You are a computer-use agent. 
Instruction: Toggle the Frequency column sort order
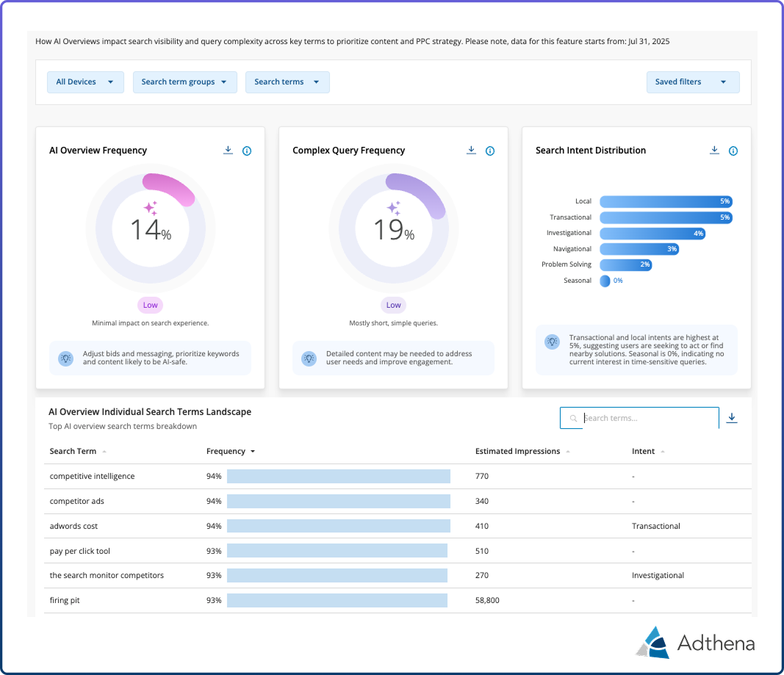click(253, 451)
